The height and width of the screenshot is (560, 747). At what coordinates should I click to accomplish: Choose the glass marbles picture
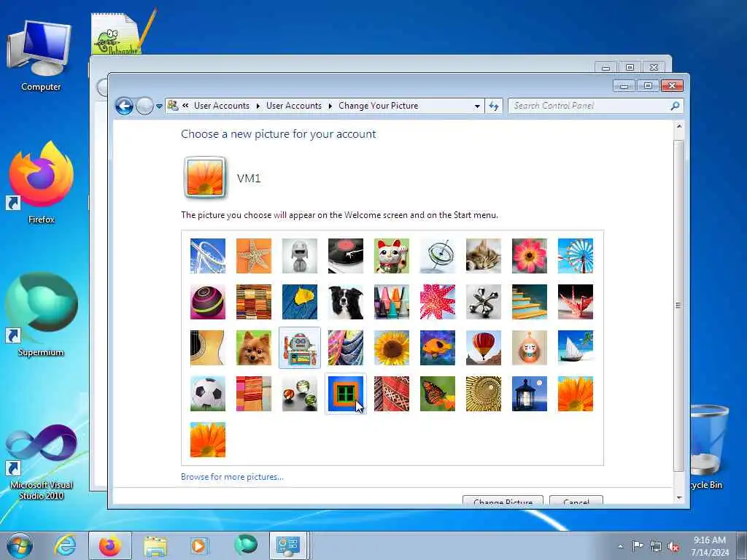(300, 394)
